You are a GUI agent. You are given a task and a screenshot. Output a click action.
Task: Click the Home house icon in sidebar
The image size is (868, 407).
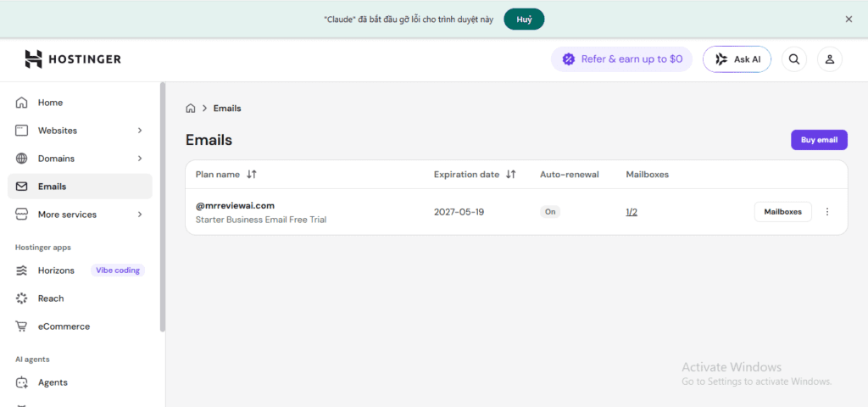point(21,103)
